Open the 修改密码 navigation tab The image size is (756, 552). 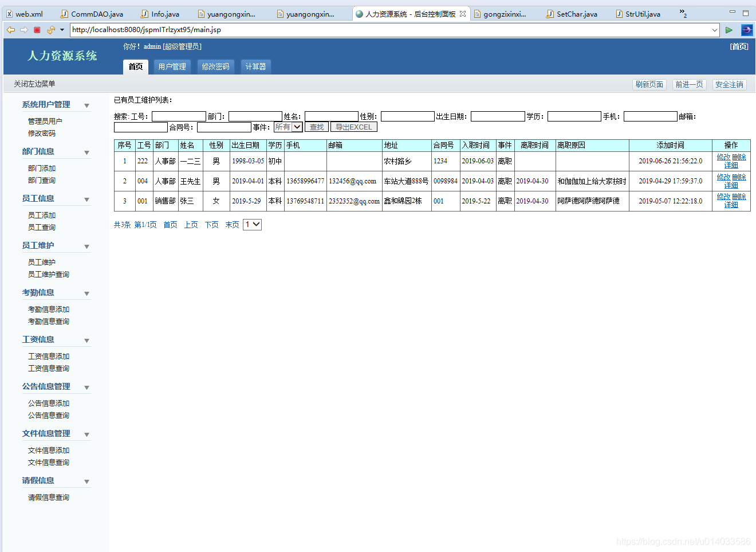coord(216,66)
